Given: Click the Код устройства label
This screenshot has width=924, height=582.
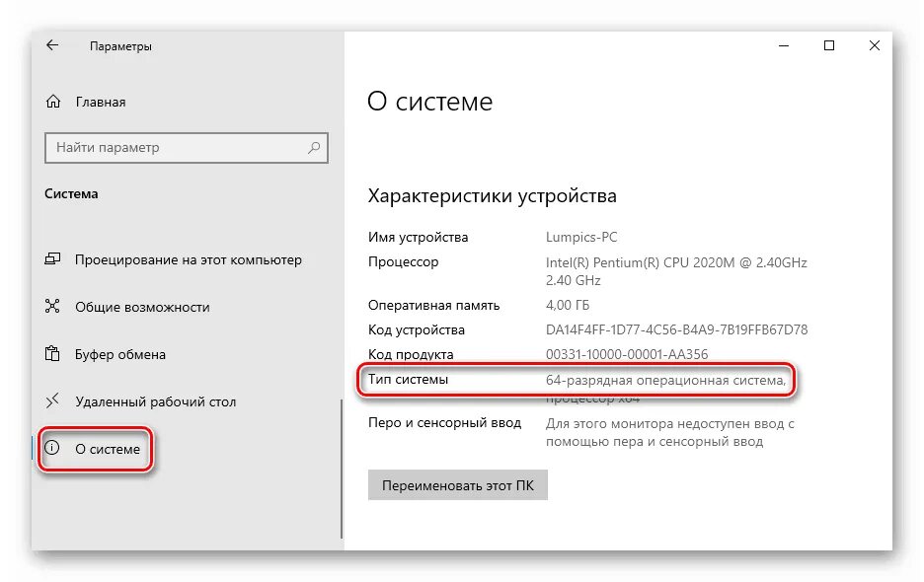Looking at the screenshot, I should click(416, 329).
